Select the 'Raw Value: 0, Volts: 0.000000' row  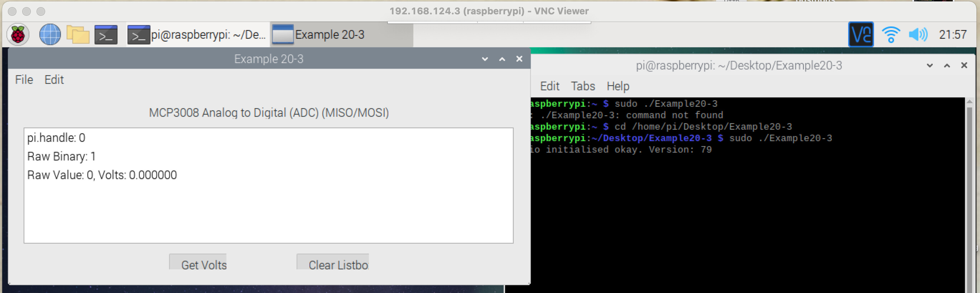pyautogui.click(x=268, y=175)
